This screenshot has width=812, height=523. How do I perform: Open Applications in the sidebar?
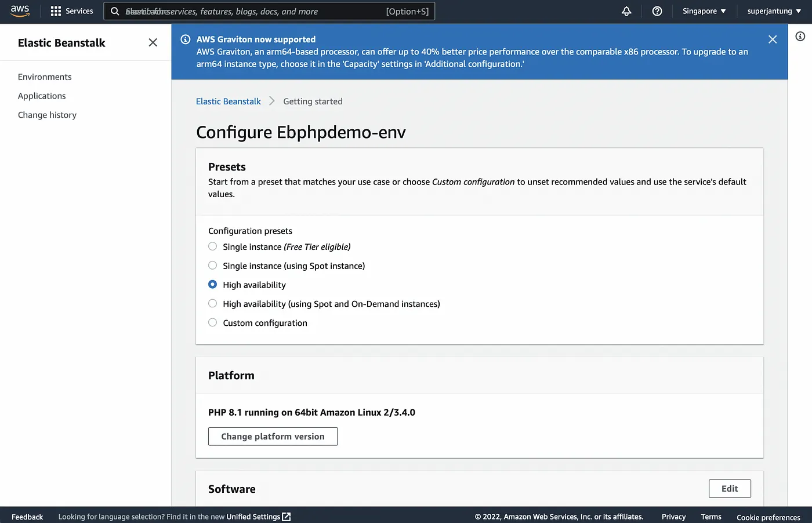(42, 96)
